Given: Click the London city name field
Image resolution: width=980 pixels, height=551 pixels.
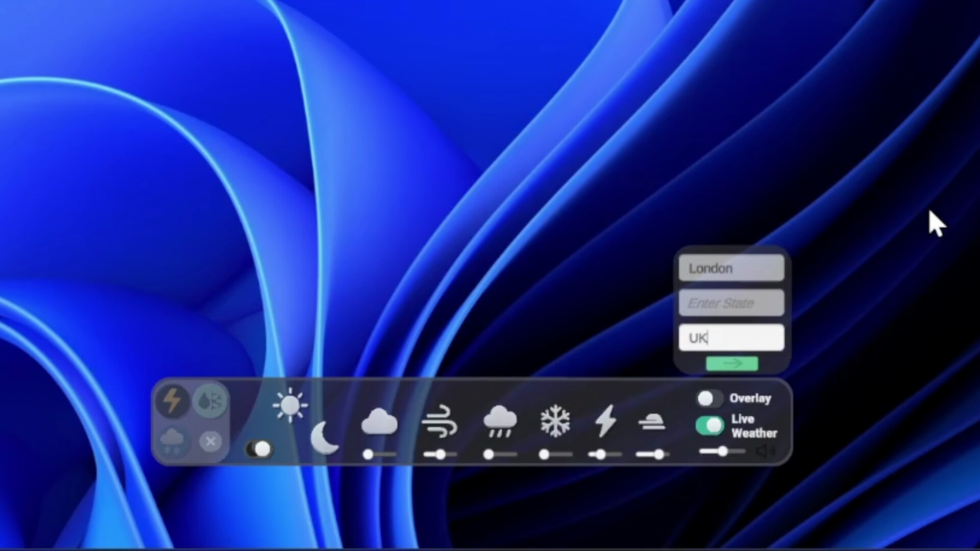Looking at the screenshot, I should (731, 268).
